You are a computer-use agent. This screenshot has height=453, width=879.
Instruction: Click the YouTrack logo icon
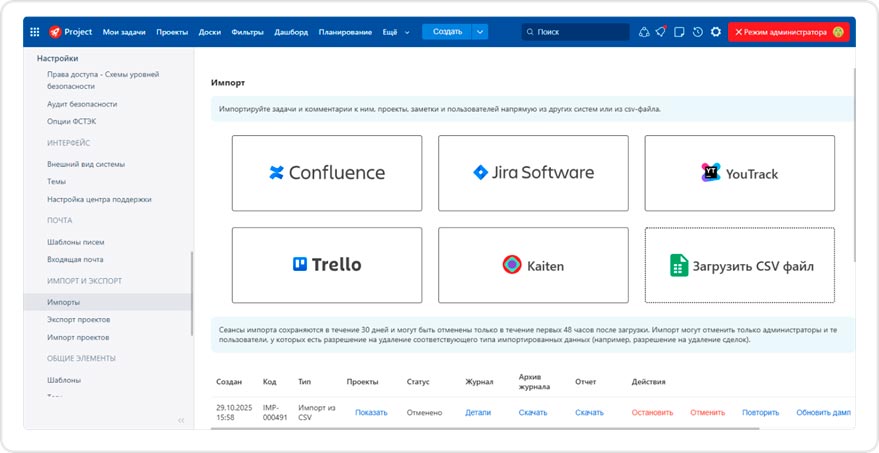pyautogui.click(x=711, y=173)
